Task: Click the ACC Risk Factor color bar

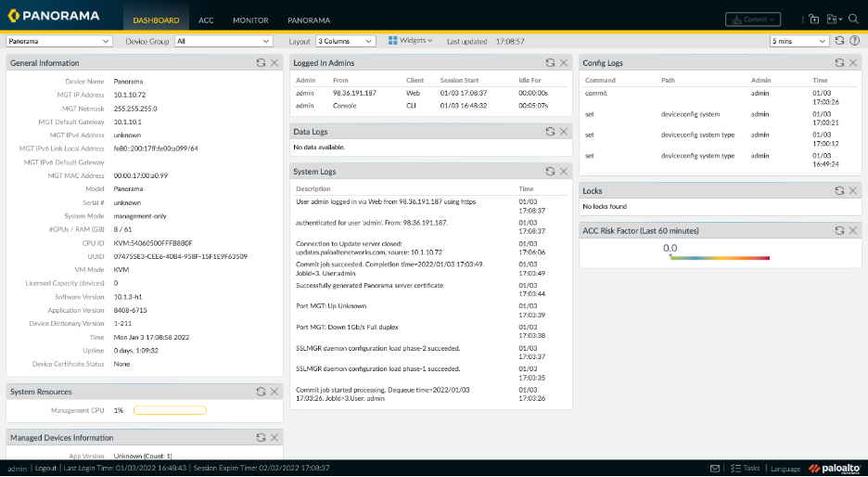Action: tap(720, 258)
